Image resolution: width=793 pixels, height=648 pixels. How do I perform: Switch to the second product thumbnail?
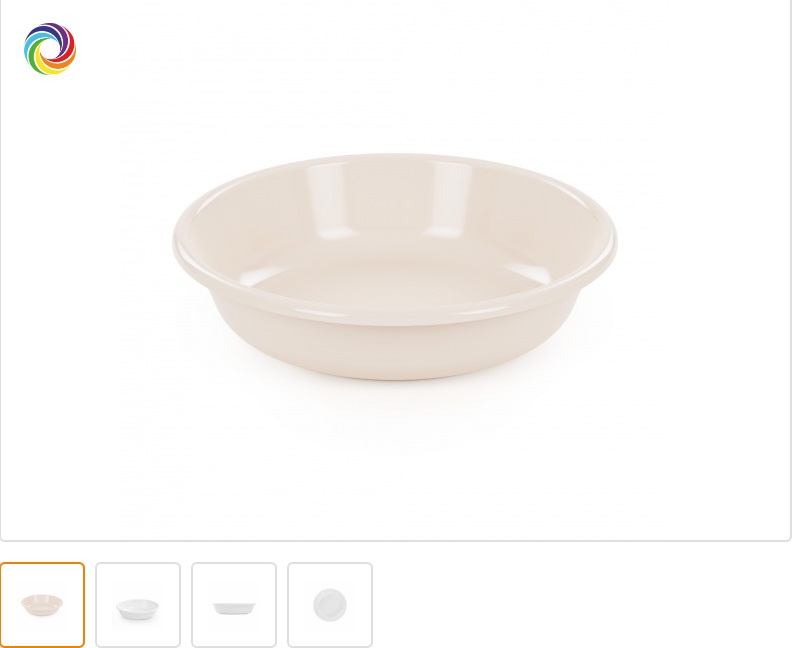click(138, 605)
